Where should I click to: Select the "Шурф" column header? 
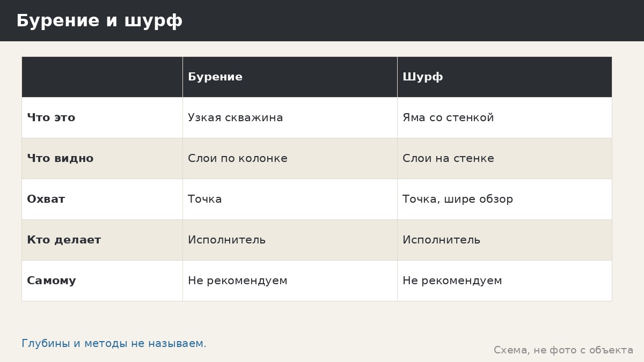pyautogui.click(x=504, y=77)
